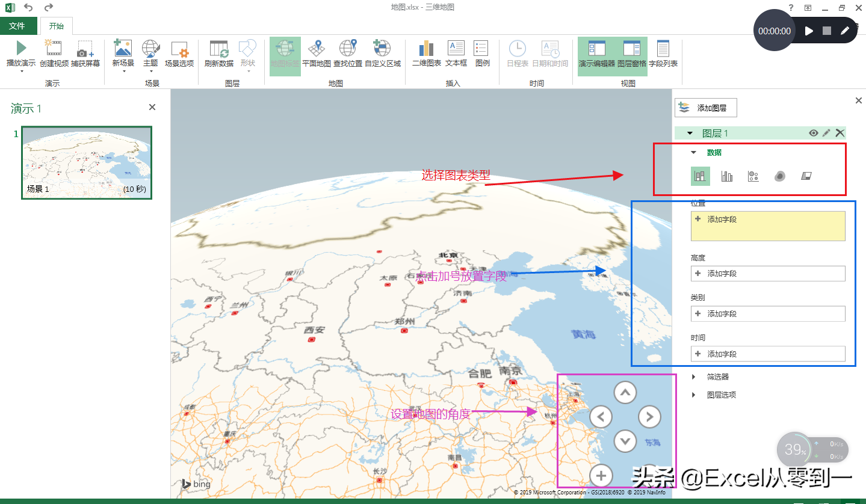Switch to the 开始 ribbon tab
Image resolution: width=866 pixels, height=504 pixels.
56,26
